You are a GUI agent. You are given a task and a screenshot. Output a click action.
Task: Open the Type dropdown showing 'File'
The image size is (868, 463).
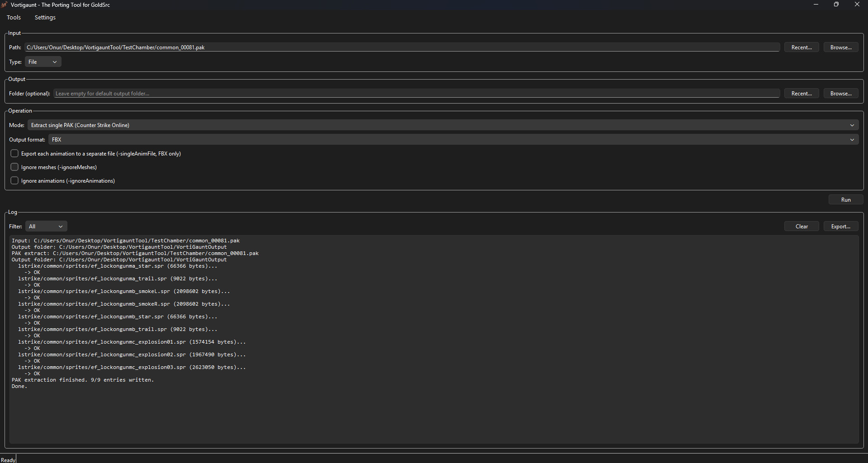[43, 61]
